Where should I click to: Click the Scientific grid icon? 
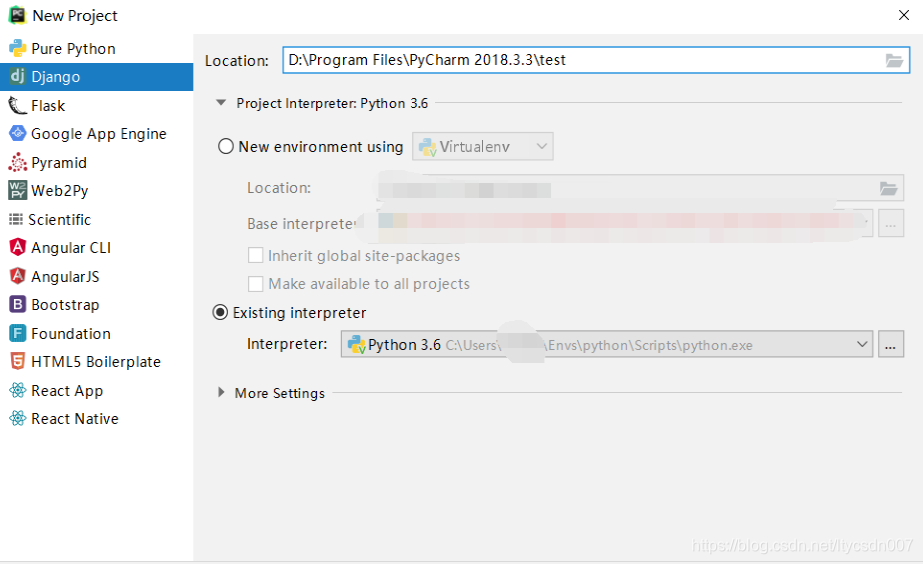(16, 219)
